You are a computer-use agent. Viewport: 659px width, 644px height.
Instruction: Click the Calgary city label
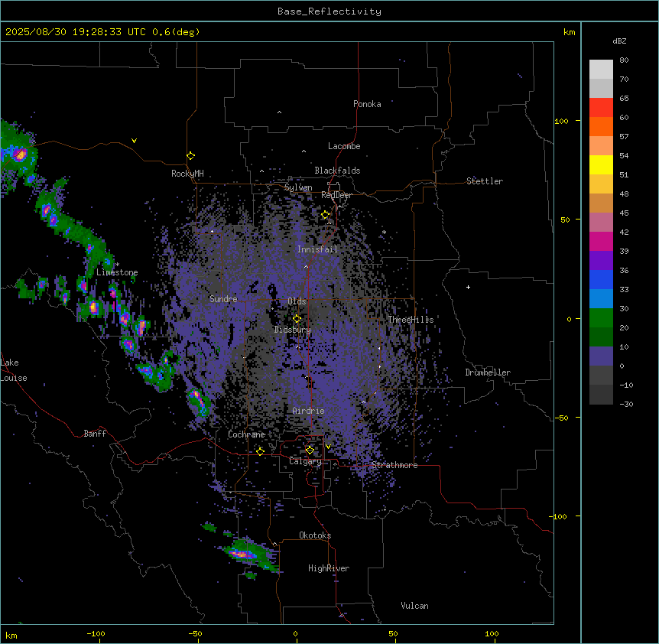[x=305, y=461]
